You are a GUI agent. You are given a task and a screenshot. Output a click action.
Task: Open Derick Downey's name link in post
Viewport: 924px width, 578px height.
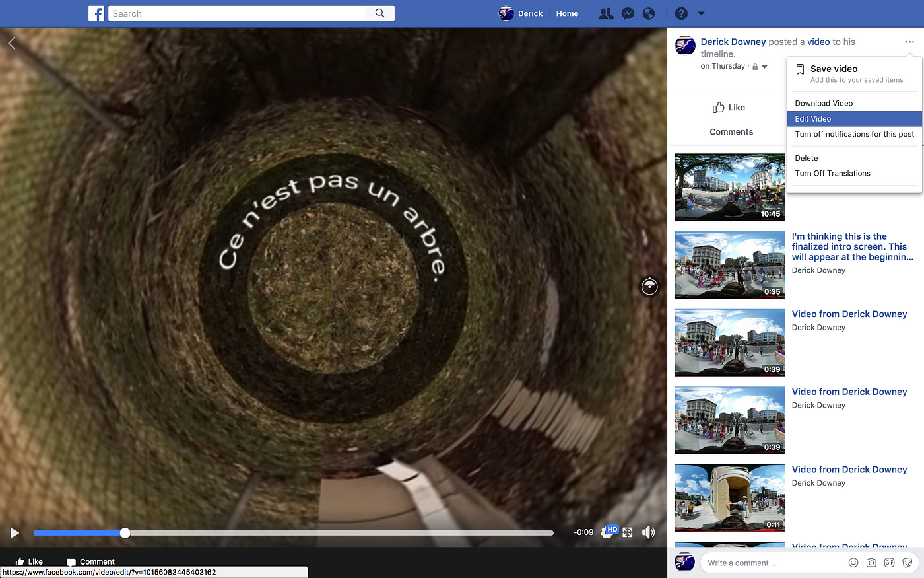point(733,42)
